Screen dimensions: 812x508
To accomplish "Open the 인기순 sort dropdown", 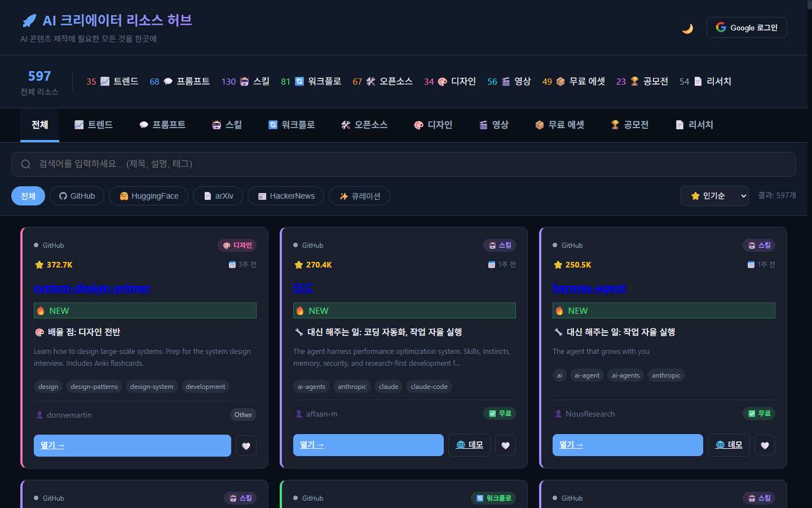I will coord(714,196).
